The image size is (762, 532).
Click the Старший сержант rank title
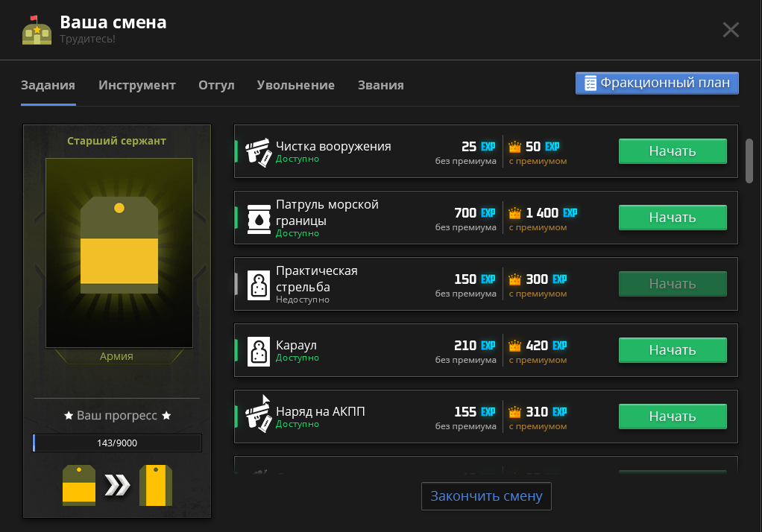(116, 141)
